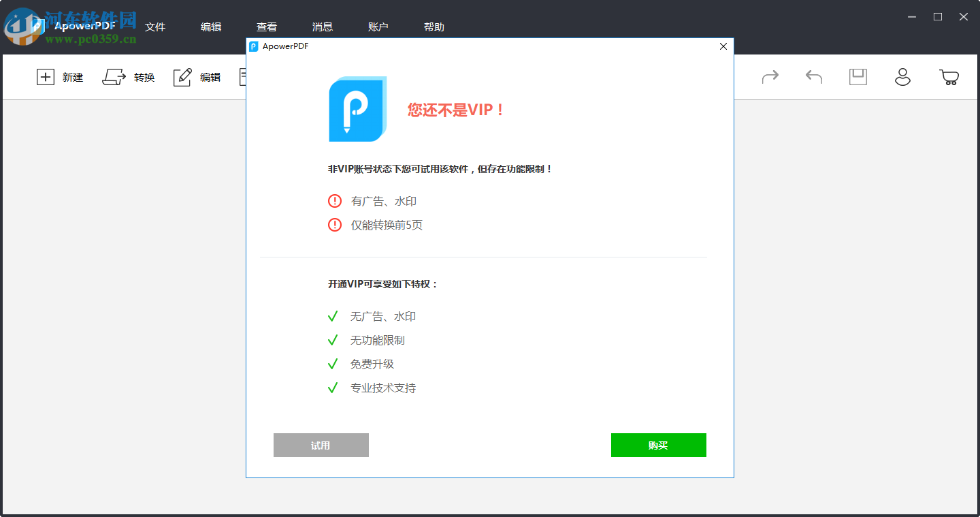
Task: Open the 编辑 PDF editing tool
Action: coord(197,77)
